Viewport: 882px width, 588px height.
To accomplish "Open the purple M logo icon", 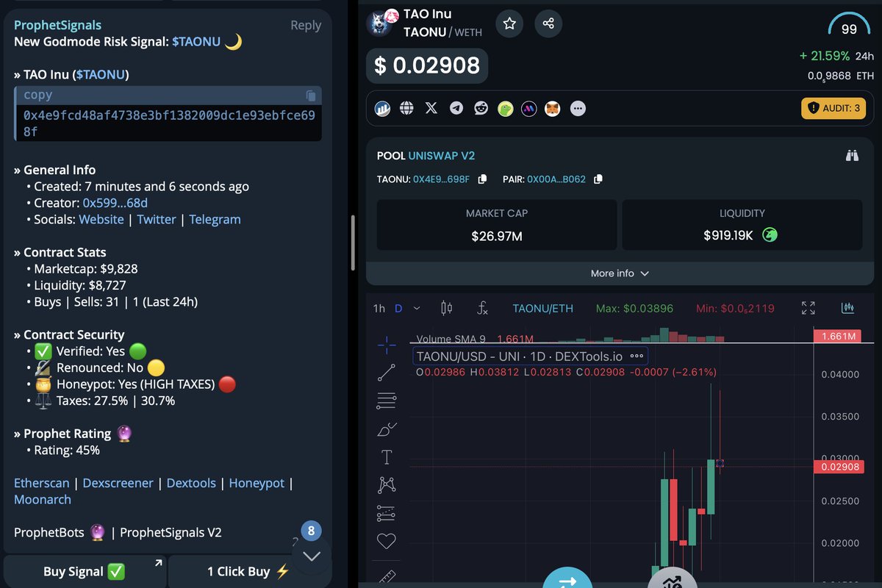I will click(529, 108).
